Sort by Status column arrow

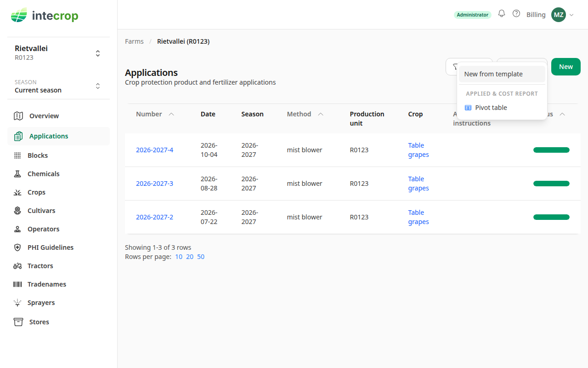pos(562,114)
